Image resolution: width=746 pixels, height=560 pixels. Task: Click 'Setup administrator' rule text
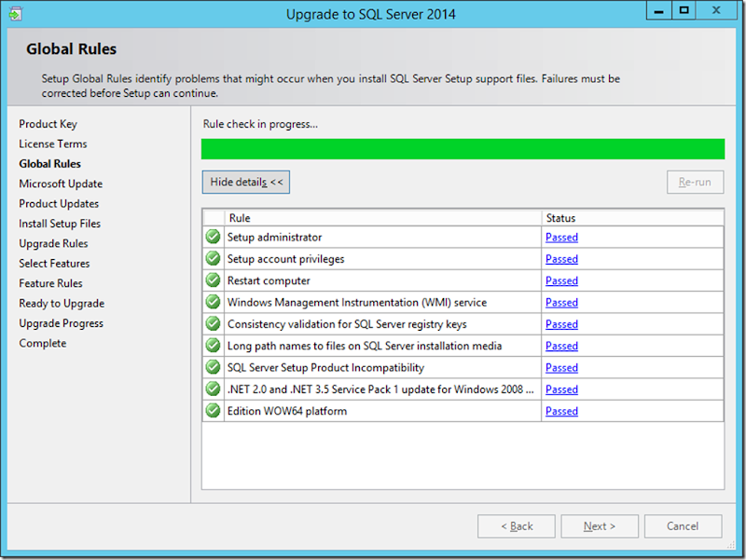pyautogui.click(x=274, y=238)
